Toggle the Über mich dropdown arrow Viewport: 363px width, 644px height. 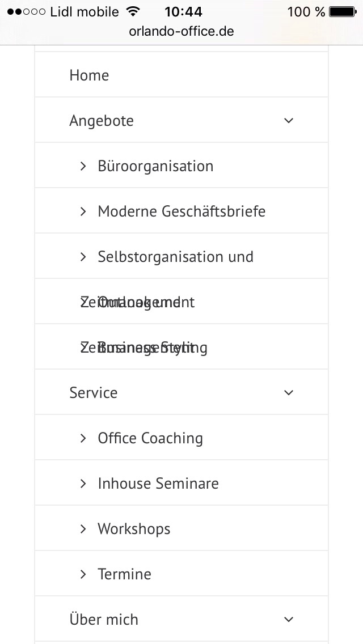(289, 619)
